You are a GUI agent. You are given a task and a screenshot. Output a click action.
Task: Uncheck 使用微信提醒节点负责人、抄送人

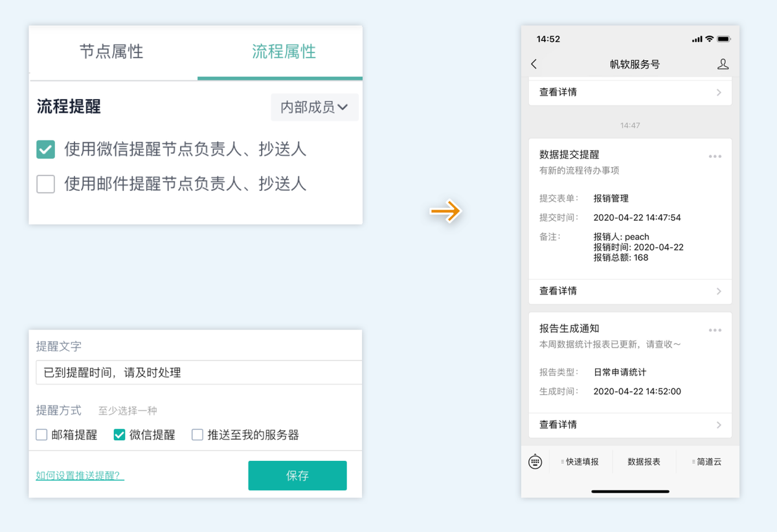click(x=45, y=149)
